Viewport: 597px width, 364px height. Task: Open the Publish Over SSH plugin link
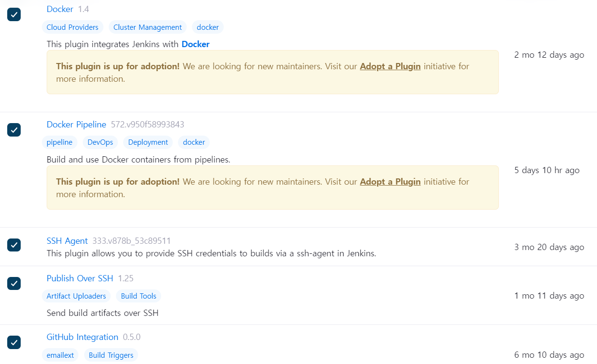pyautogui.click(x=80, y=278)
